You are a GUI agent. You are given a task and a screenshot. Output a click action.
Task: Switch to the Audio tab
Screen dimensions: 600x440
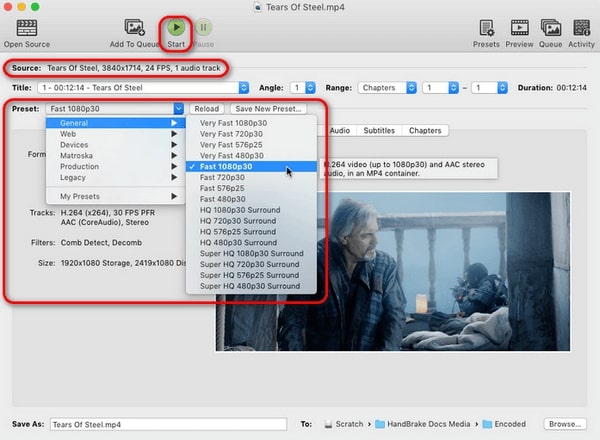(x=340, y=130)
